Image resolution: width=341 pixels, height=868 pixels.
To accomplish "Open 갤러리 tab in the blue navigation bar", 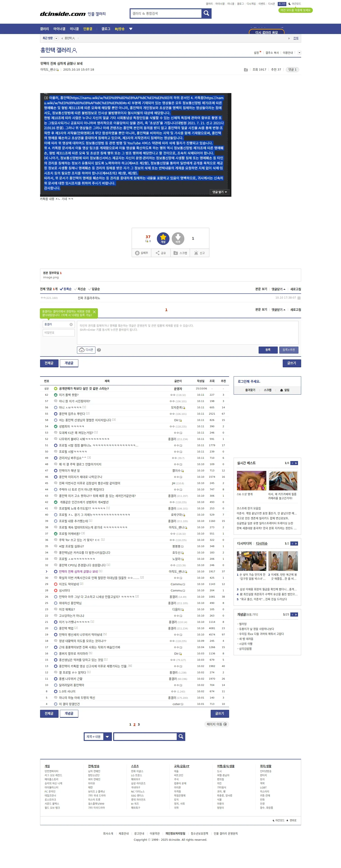I will [x=44, y=29].
